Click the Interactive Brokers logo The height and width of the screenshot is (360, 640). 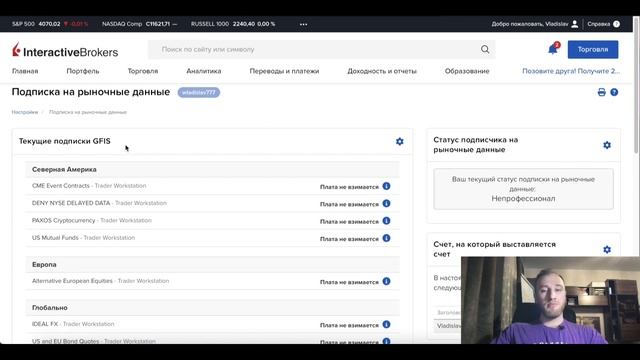65,50
